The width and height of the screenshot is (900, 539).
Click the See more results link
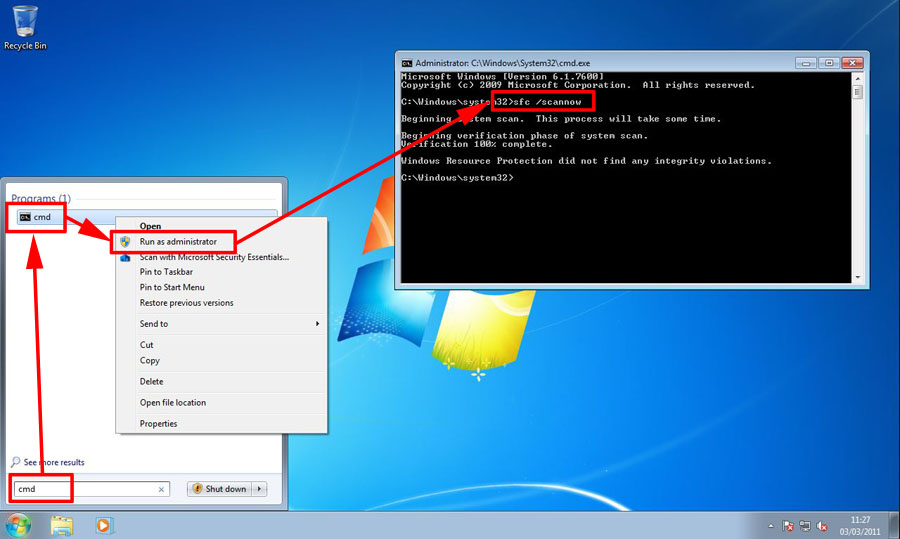point(54,462)
